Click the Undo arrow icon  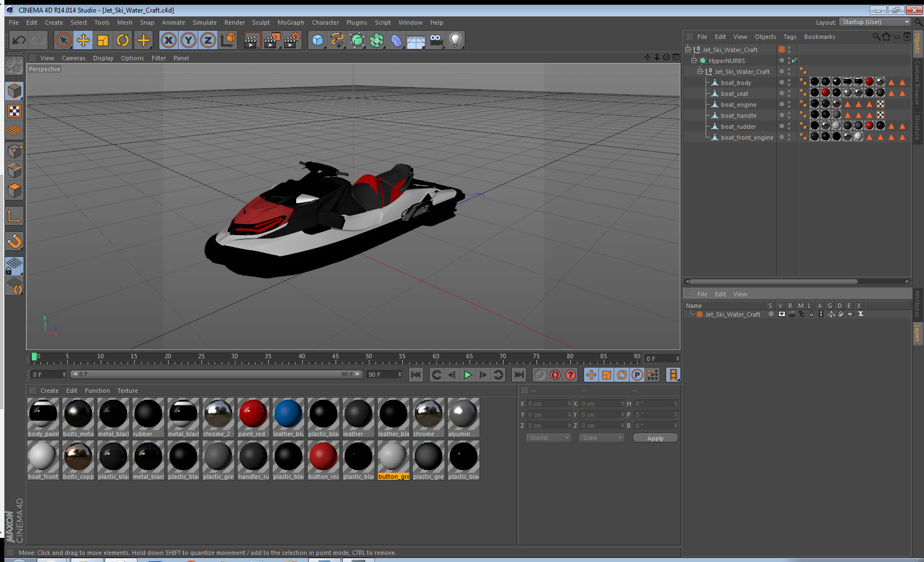tap(19, 40)
